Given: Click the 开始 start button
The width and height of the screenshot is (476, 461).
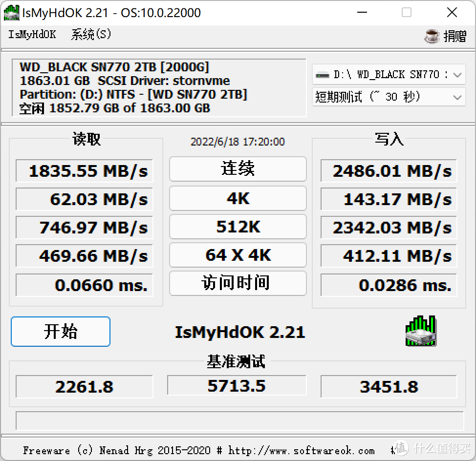Looking at the screenshot, I should point(61,332).
